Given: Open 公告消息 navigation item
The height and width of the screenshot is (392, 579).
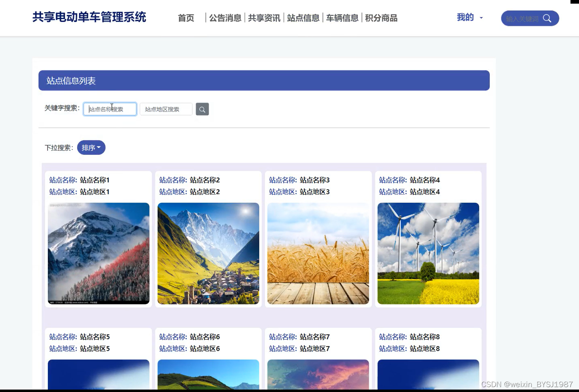Looking at the screenshot, I should 225,18.
